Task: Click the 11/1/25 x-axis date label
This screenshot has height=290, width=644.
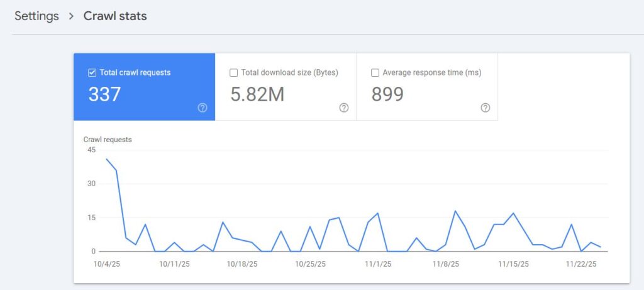Action: point(378,264)
